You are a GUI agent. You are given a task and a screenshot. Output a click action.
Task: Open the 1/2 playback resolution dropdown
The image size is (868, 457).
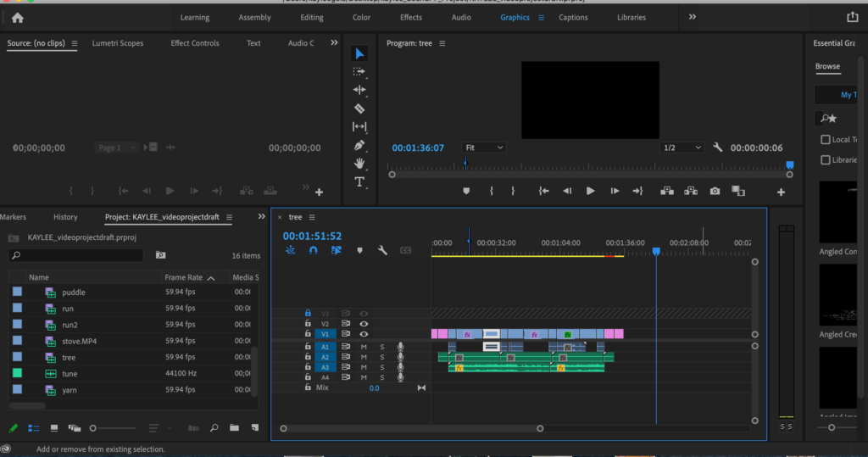pyautogui.click(x=682, y=148)
